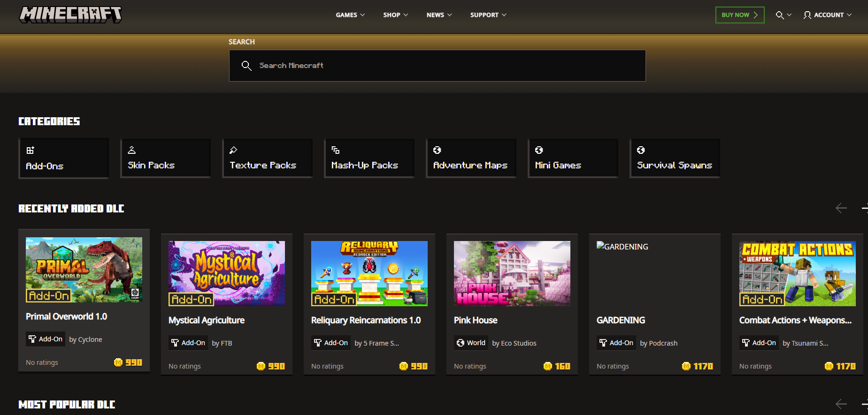Click Add-On tag icon on Primal Overworld
Screen dimensions: 868x415
tap(32, 339)
